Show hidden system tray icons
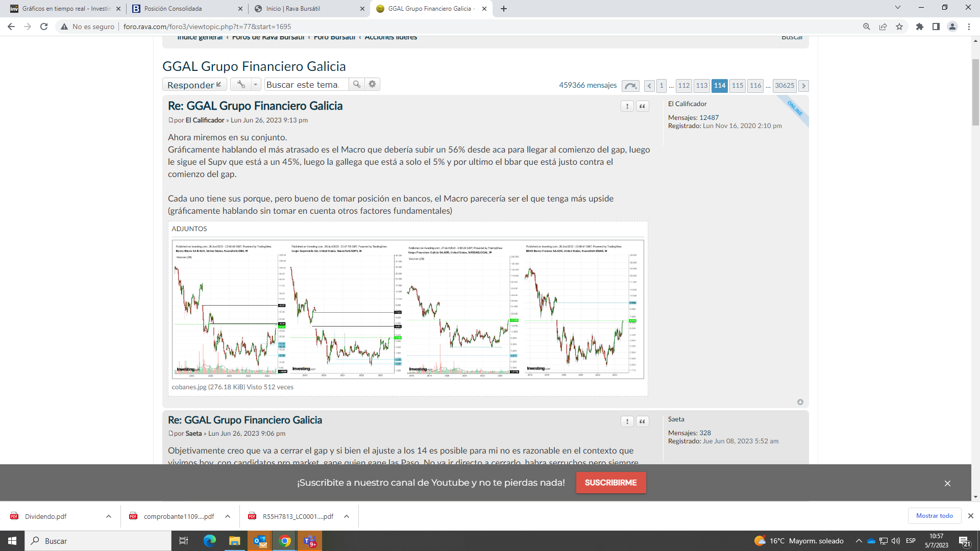This screenshot has height=551, width=980. click(x=859, y=541)
